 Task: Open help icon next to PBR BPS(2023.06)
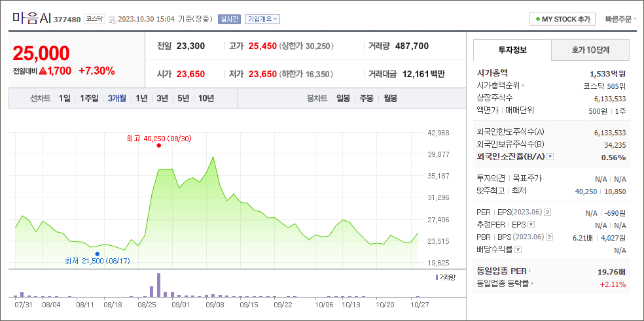pyautogui.click(x=550, y=237)
